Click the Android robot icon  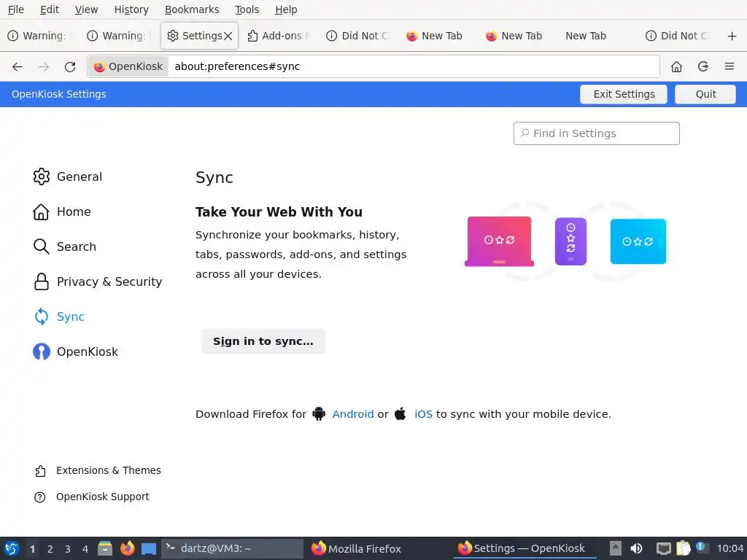tap(319, 414)
